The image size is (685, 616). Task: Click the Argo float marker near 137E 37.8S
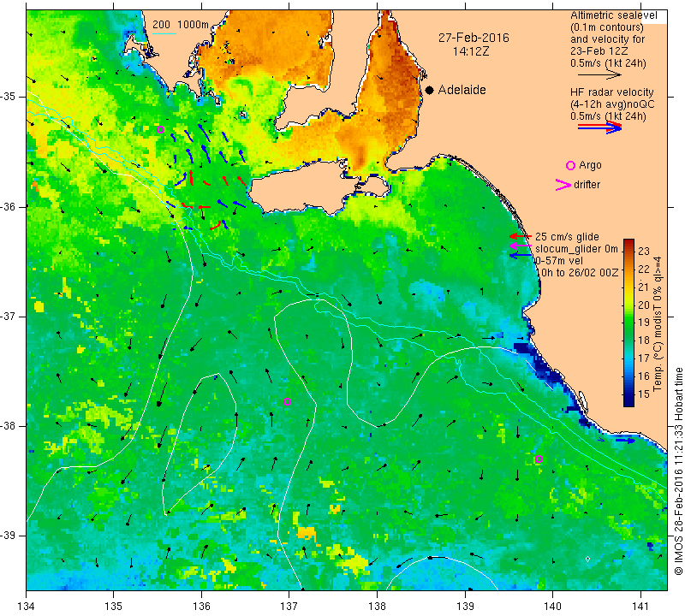287,402
